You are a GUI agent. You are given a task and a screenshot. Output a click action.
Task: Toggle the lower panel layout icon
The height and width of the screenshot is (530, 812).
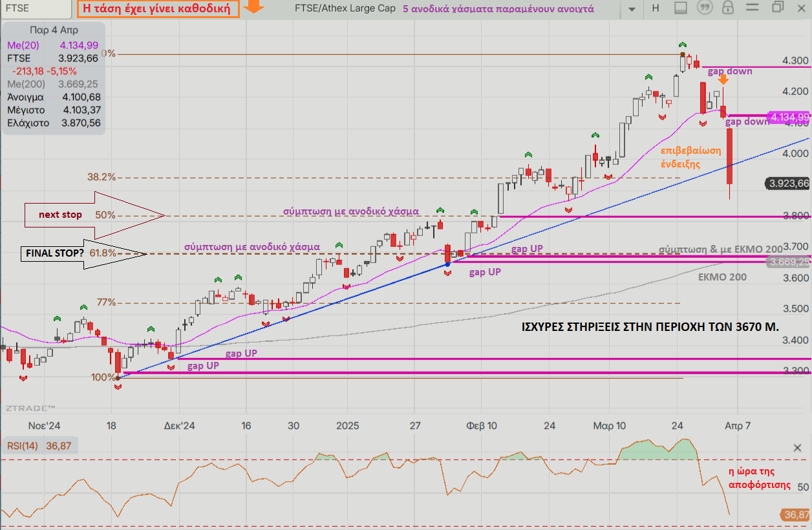680,8
